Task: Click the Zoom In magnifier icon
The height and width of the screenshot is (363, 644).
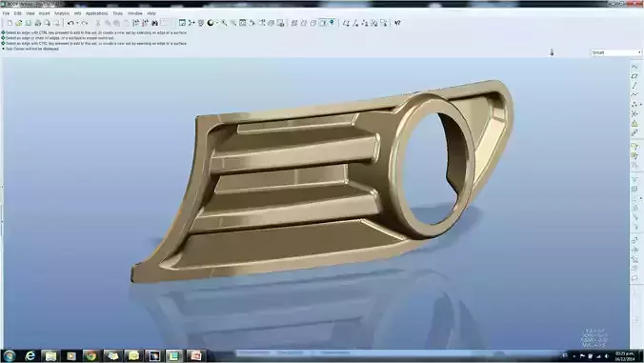Action: point(224,23)
